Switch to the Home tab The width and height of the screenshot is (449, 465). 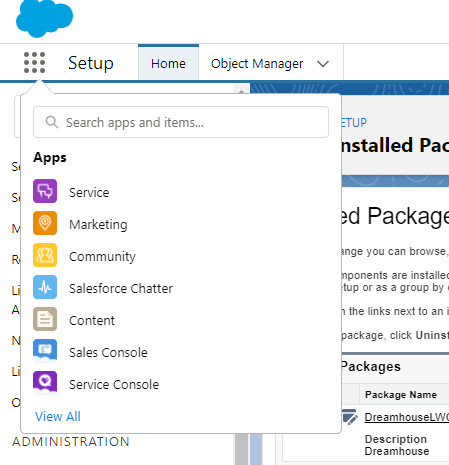168,63
